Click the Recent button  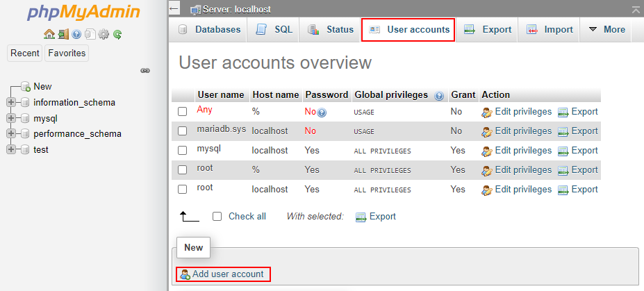pyautogui.click(x=24, y=53)
